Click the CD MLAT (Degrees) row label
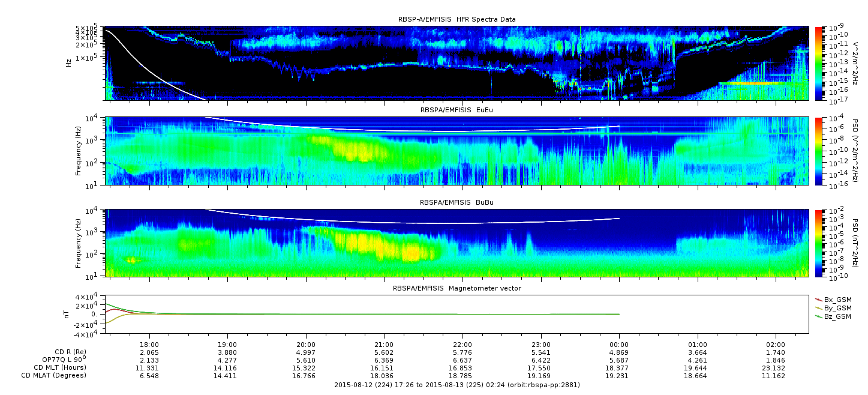868x395 pixels. click(x=55, y=375)
